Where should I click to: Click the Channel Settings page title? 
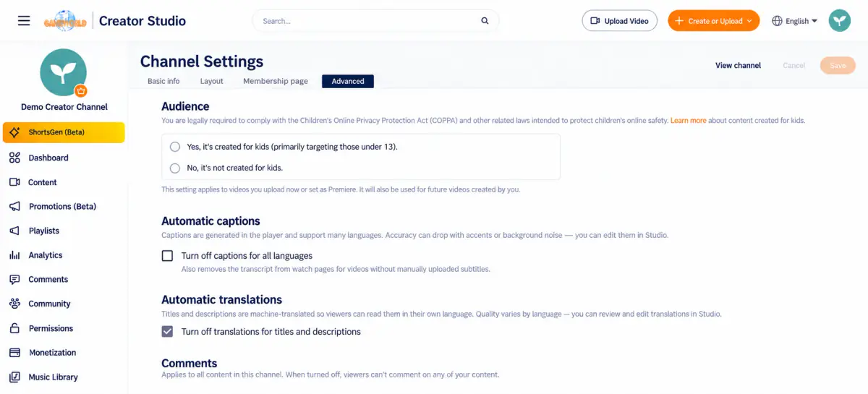(202, 61)
